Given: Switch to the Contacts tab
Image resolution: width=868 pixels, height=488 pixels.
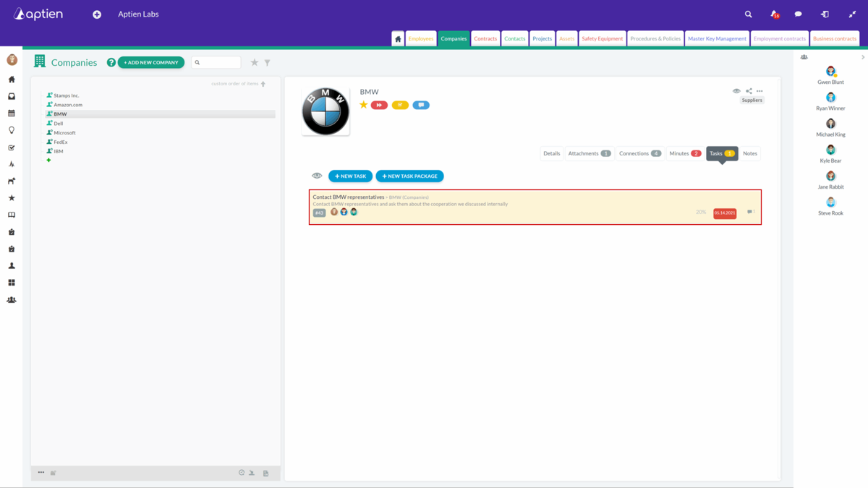Looking at the screenshot, I should coord(515,39).
